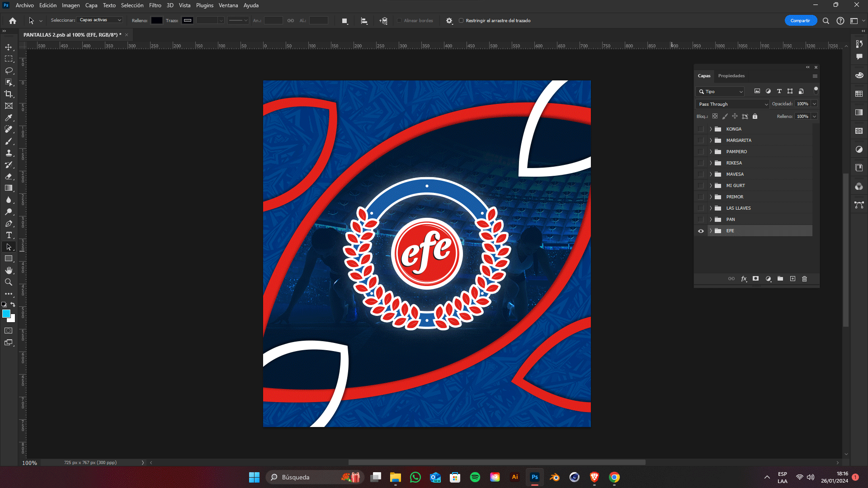The image size is (868, 488).
Task: Select the Hand tool
Action: (x=9, y=270)
